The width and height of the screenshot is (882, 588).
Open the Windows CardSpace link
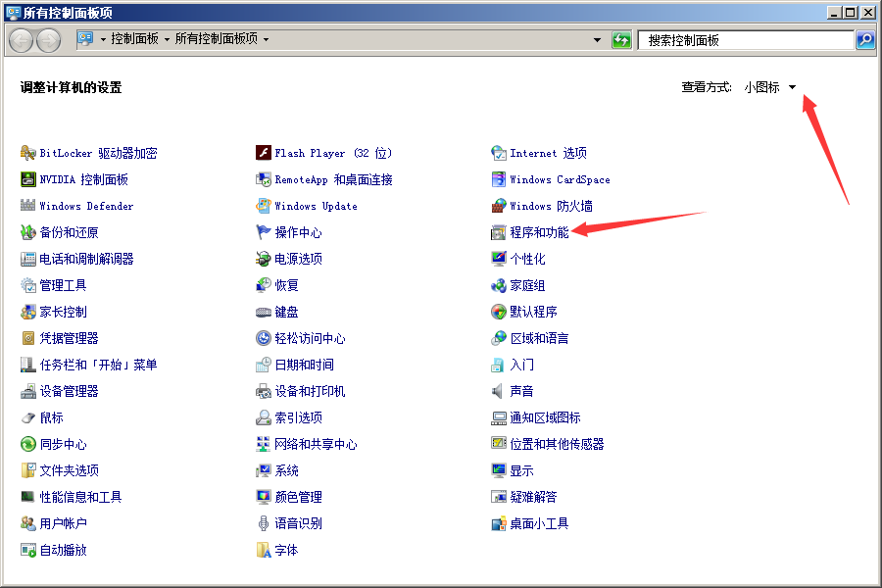(560, 179)
